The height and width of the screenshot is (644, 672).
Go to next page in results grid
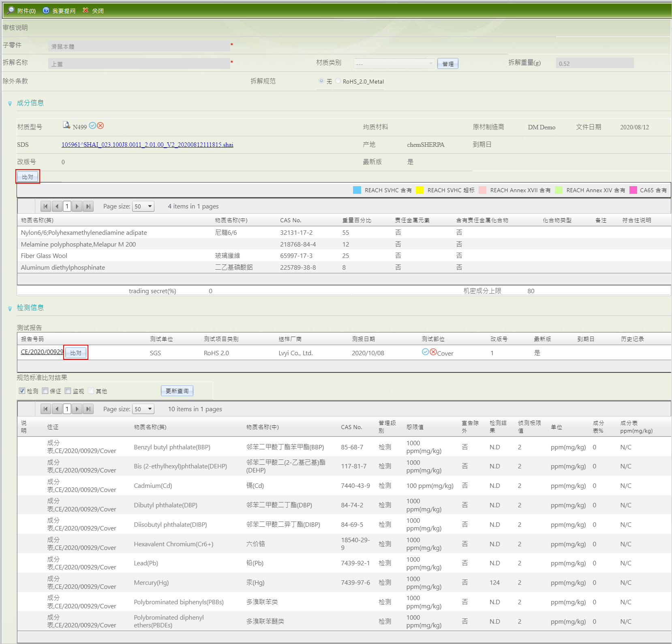coord(77,409)
